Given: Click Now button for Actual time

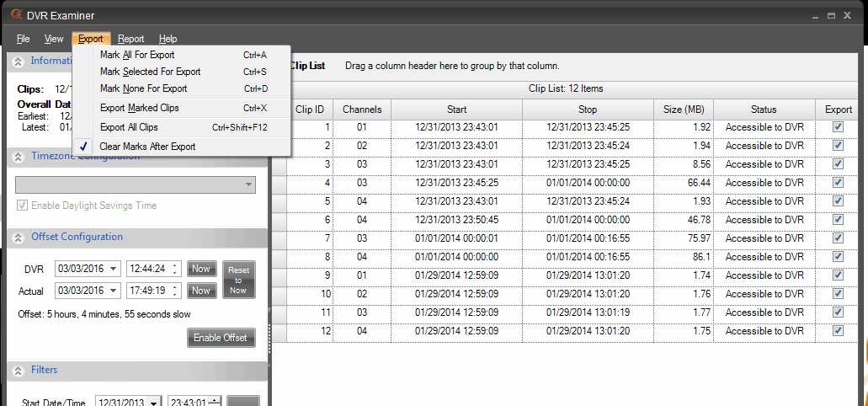Looking at the screenshot, I should tap(200, 291).
